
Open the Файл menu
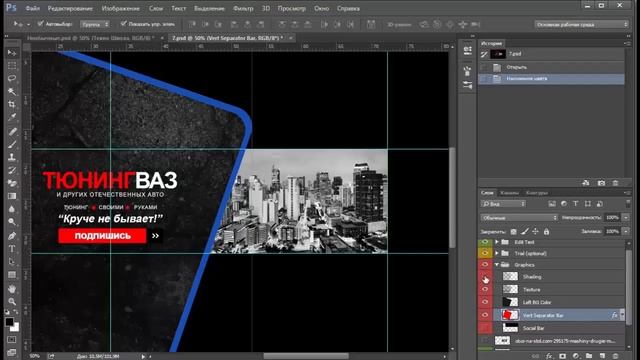point(32,8)
